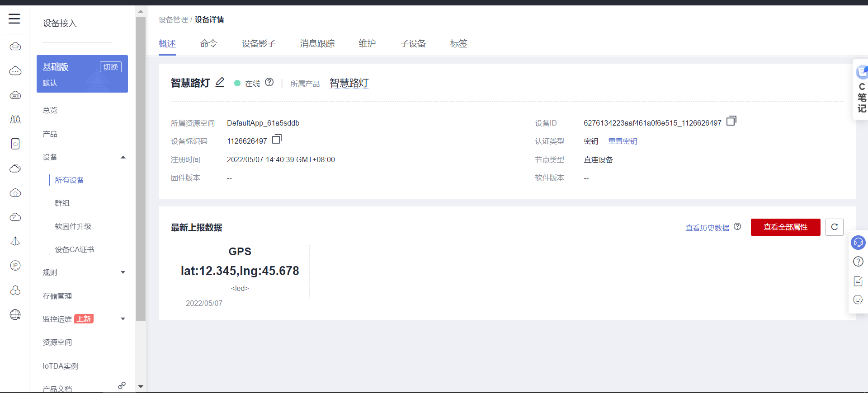Click the 重置密钥 link
The width and height of the screenshot is (868, 393).
click(x=623, y=141)
